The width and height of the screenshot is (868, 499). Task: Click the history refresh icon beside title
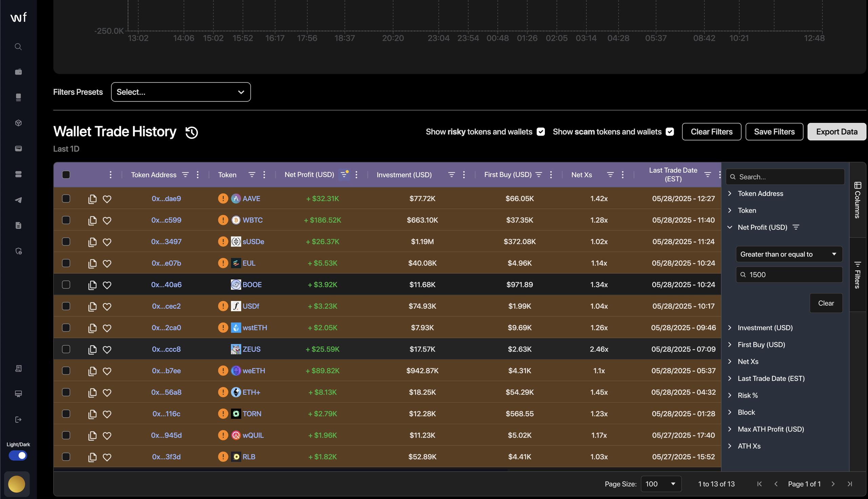coord(192,132)
